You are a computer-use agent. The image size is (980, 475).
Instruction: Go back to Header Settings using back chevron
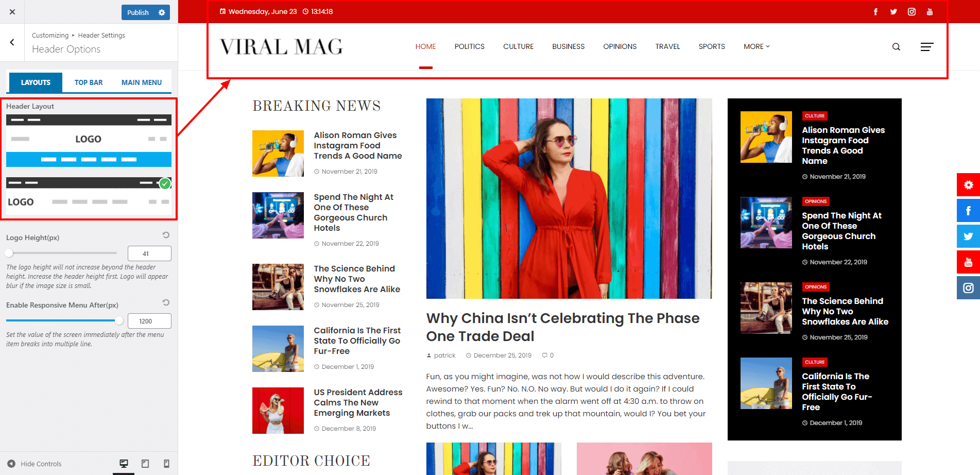(x=12, y=42)
